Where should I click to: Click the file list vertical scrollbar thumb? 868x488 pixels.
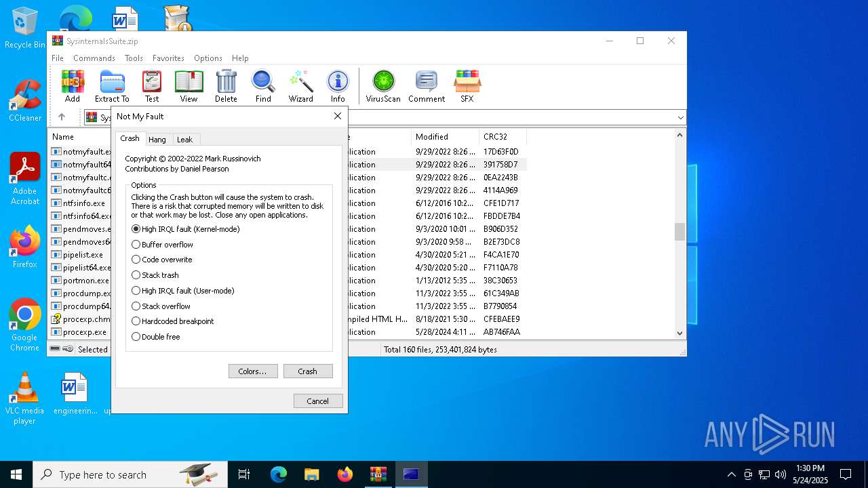click(x=679, y=232)
